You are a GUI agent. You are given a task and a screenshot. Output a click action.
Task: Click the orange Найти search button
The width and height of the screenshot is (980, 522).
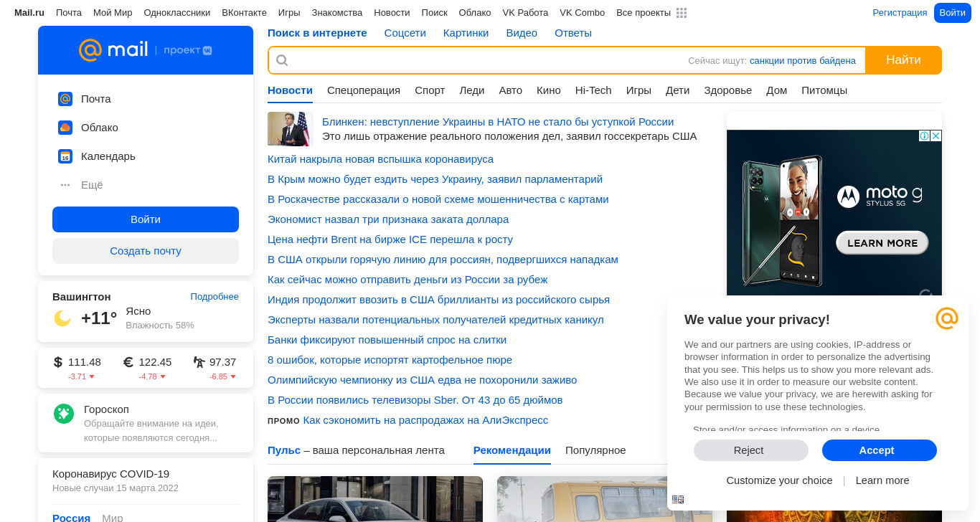(x=903, y=60)
